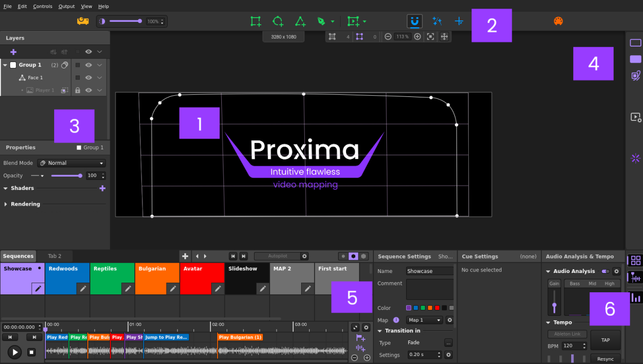The height and width of the screenshot is (364, 643).
Task: Click the pencil icon on Redwoods sequence
Action: click(x=83, y=289)
